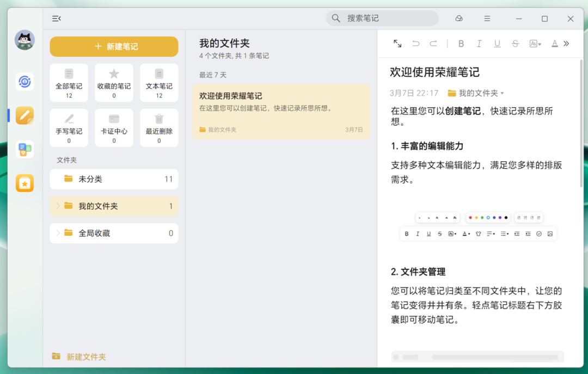The height and width of the screenshot is (374, 588).
Task: Open the text color tool
Action: click(x=555, y=44)
